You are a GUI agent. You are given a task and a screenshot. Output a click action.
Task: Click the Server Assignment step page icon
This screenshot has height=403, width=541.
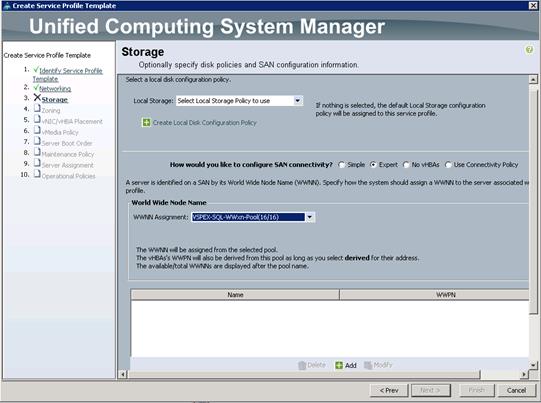(x=37, y=163)
